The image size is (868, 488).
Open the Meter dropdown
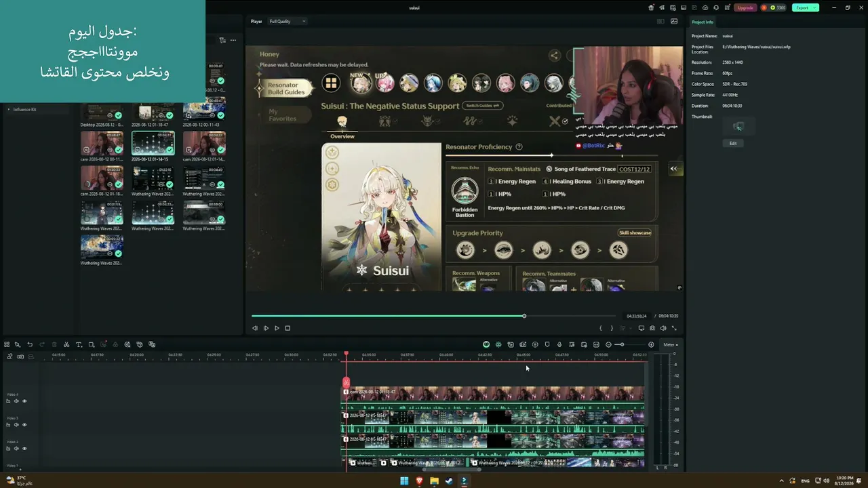click(671, 344)
